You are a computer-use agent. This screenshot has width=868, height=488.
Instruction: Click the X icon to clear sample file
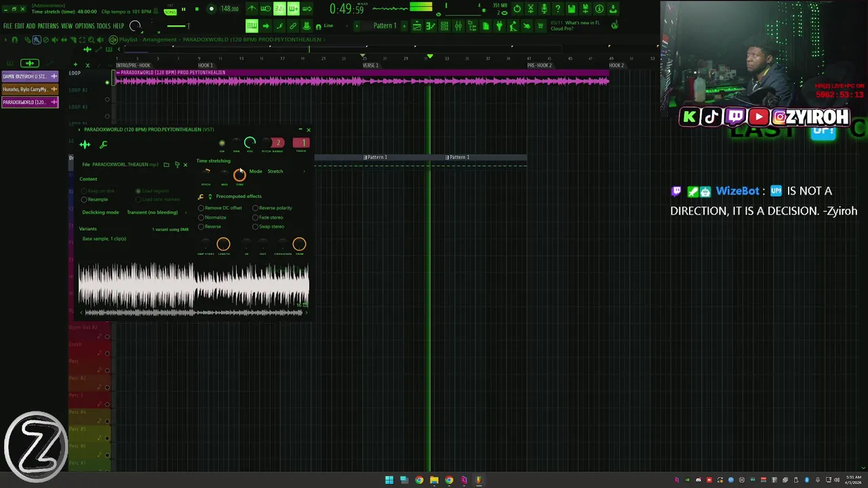[185, 165]
